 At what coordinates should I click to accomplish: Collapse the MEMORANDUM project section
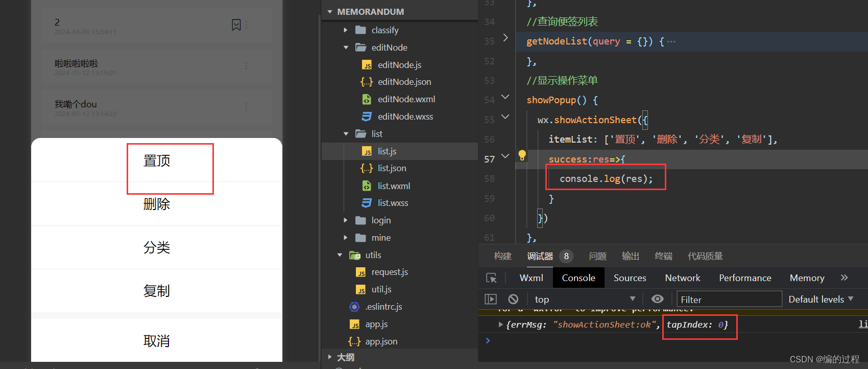tap(330, 12)
